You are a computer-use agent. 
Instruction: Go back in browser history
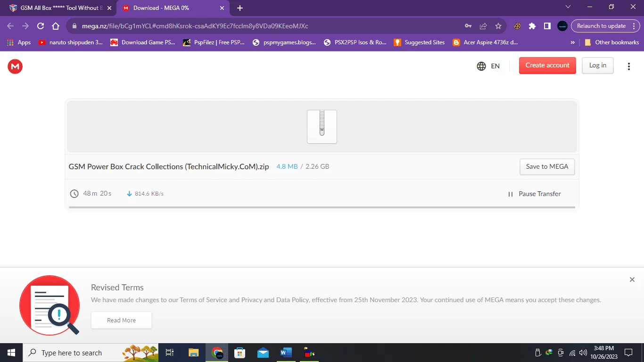pos(10,26)
